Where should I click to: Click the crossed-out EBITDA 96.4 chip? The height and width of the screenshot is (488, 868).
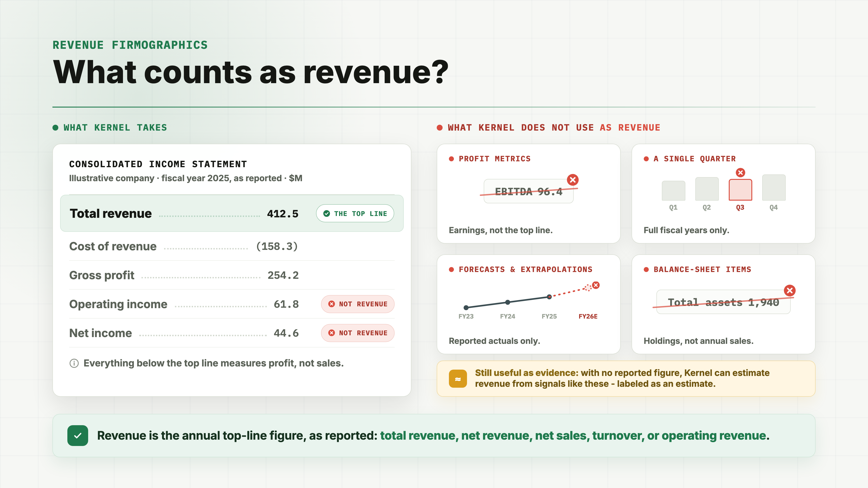coord(528,191)
